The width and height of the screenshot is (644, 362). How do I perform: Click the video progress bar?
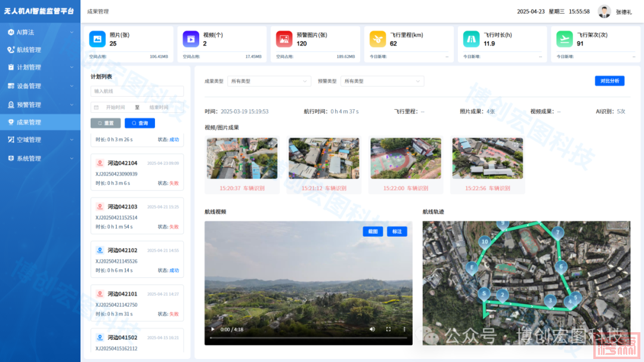[308, 338]
